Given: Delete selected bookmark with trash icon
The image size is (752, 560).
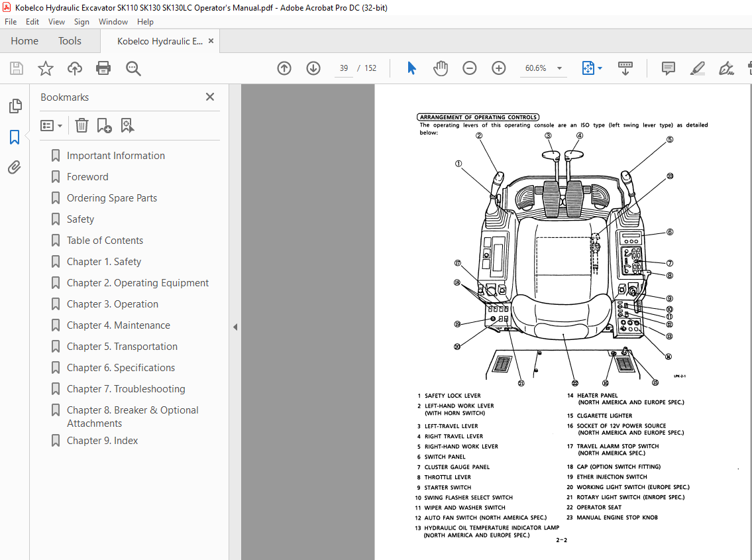Looking at the screenshot, I should coord(81,126).
